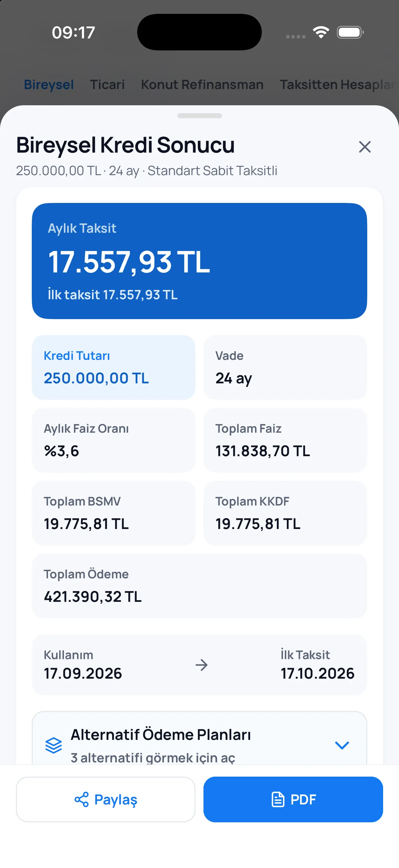Grab the sheet drag handle bar

tap(199, 116)
